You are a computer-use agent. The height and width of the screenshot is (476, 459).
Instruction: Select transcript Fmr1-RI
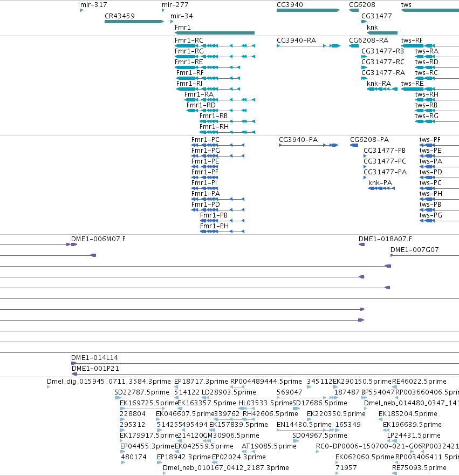click(x=189, y=84)
